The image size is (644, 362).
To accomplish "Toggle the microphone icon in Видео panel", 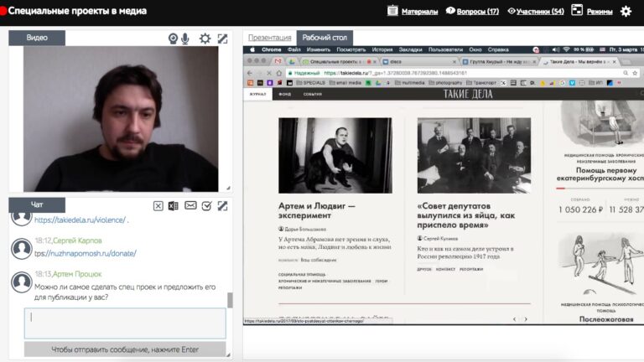I will tap(185, 39).
